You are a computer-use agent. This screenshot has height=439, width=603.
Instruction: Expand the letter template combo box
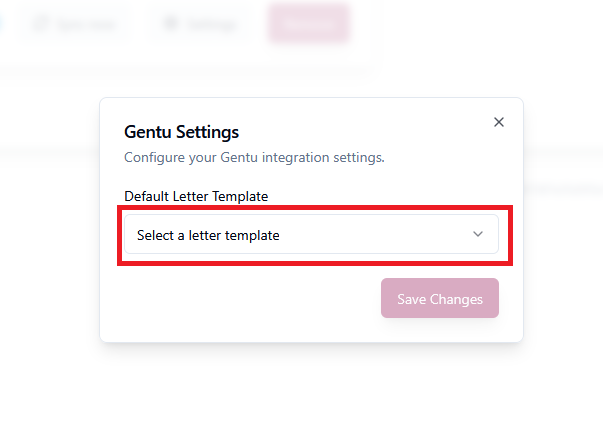(311, 234)
